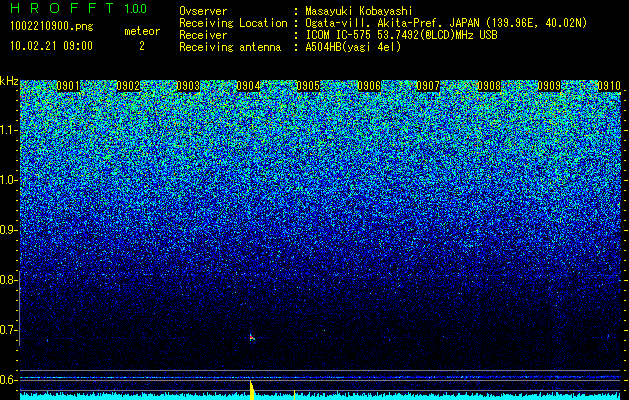The image size is (629, 400).
Task: Click the 0904 time marker label
Action: [x=248, y=86]
